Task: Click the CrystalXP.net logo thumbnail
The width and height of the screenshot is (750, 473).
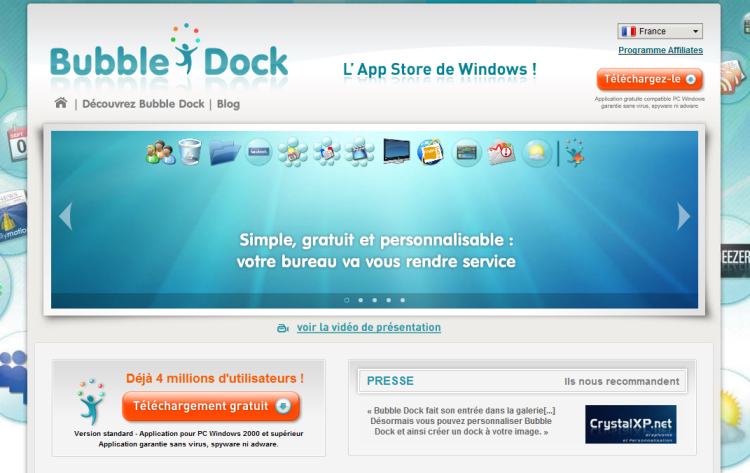Action: click(630, 424)
